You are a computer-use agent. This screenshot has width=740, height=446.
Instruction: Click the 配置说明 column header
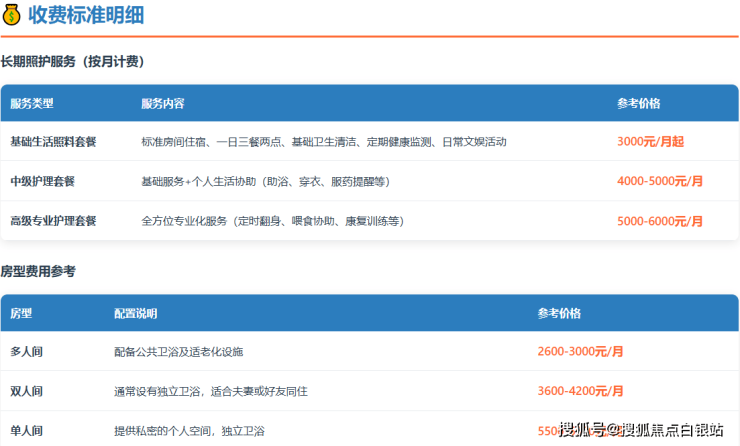(136, 313)
